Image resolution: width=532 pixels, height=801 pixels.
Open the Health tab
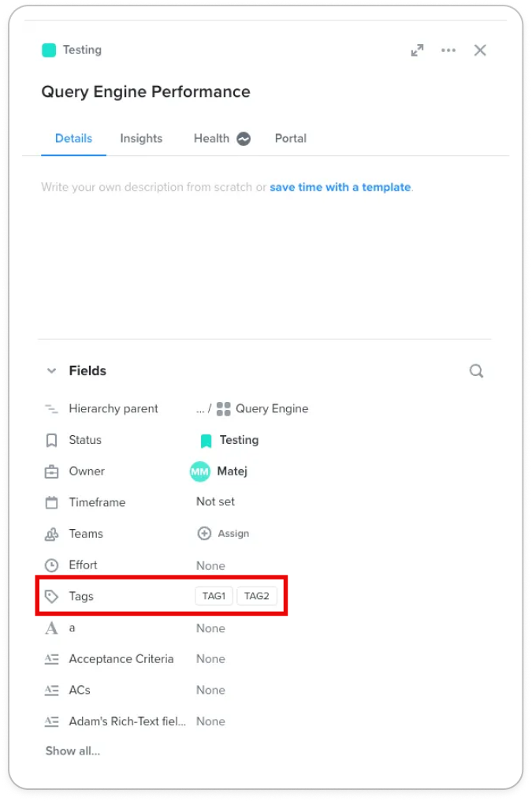pyautogui.click(x=211, y=139)
